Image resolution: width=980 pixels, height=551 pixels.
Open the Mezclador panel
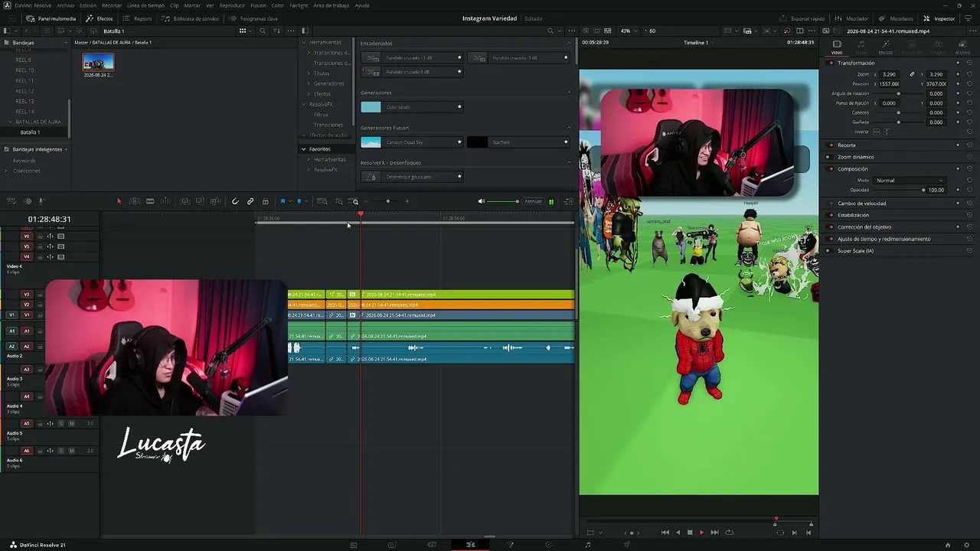852,18
